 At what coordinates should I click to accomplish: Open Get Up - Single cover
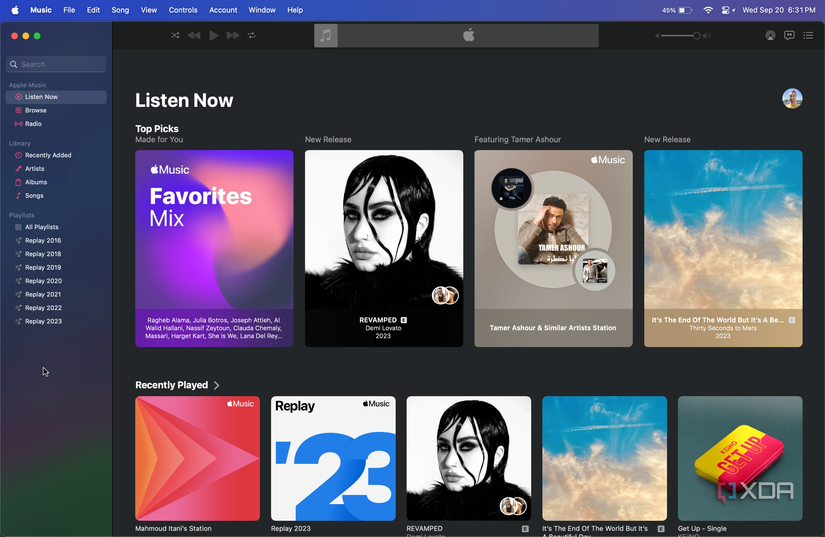740,458
